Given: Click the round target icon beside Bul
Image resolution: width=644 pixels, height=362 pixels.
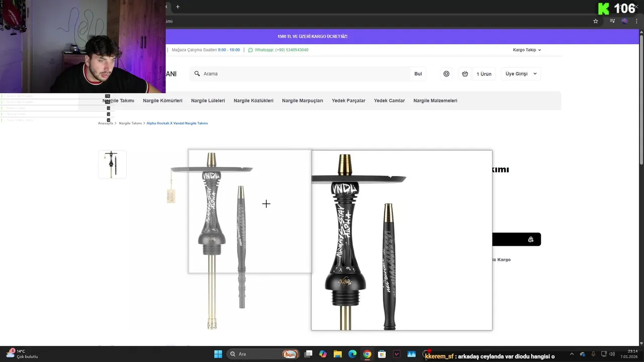Looking at the screenshot, I should pyautogui.click(x=446, y=73).
